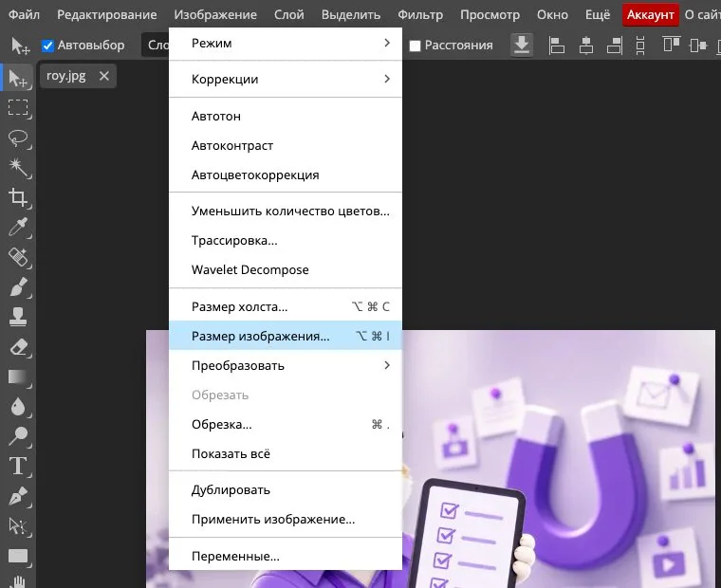The image size is (721, 588).
Task: Align vertical centers icon
Action: tap(698, 46)
